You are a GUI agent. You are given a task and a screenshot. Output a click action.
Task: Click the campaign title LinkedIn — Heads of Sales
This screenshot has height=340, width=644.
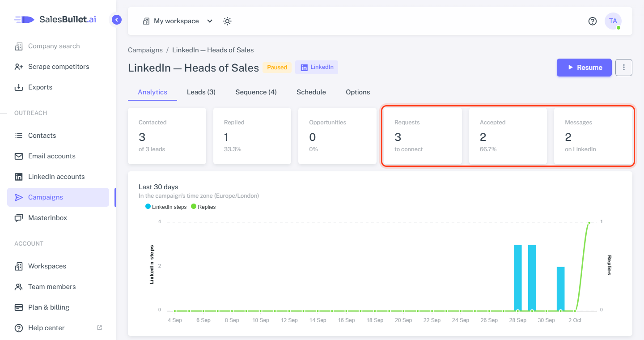[193, 68]
